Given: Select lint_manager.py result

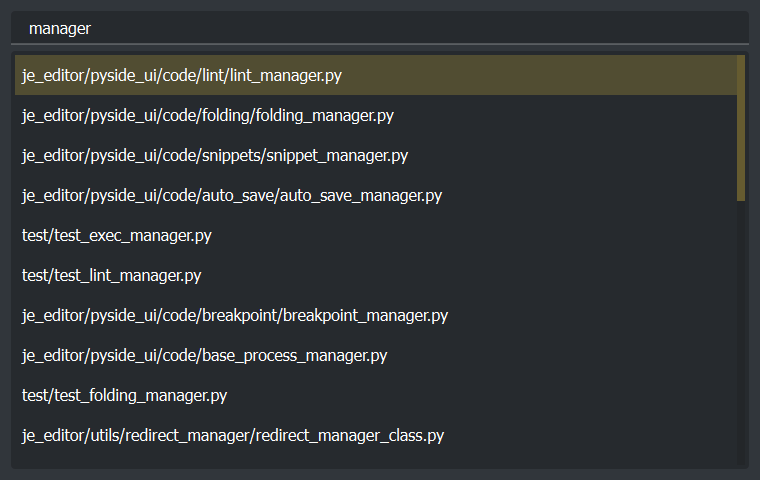Looking at the screenshot, I should pos(376,75).
